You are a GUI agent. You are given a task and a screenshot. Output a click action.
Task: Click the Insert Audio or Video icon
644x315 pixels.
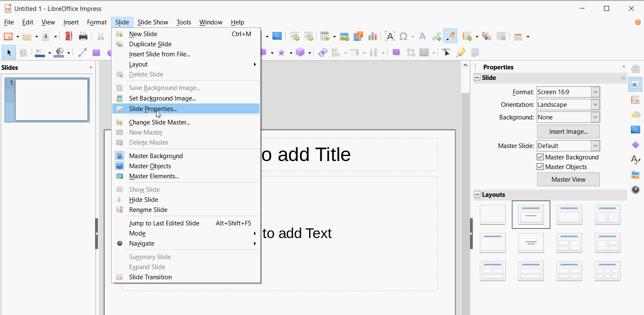coord(358,37)
